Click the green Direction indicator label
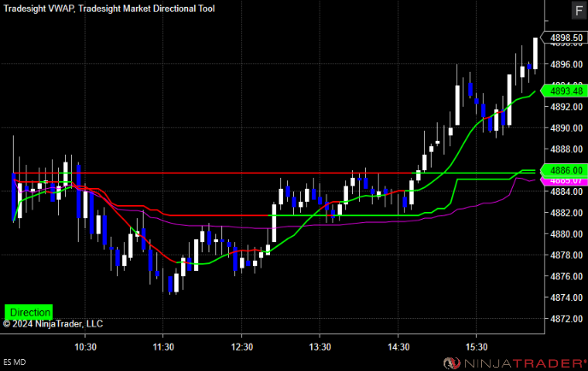 pyautogui.click(x=29, y=312)
